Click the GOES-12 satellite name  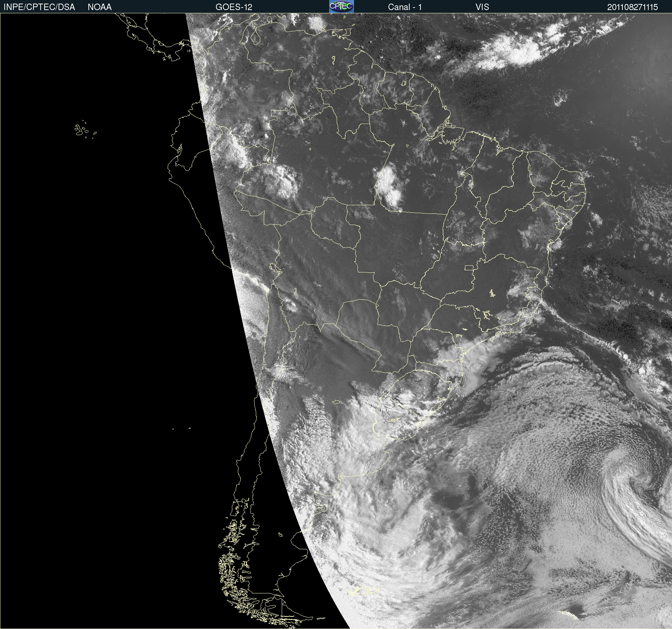234,7
